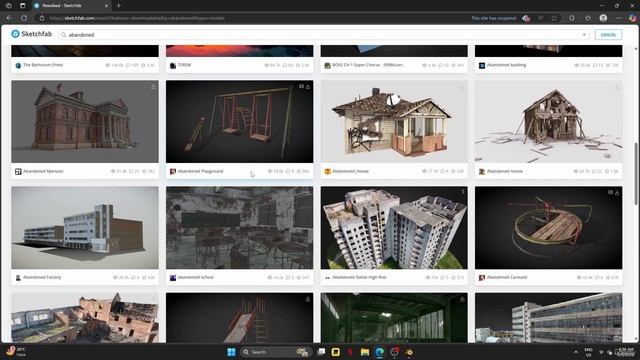Open the graffiti Abandoned_House thumbnail
640x360 pixels.
(394, 122)
